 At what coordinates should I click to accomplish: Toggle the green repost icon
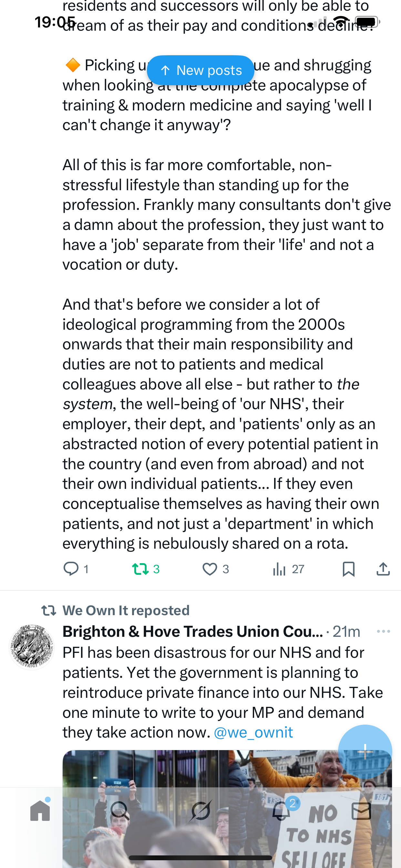coord(140,569)
